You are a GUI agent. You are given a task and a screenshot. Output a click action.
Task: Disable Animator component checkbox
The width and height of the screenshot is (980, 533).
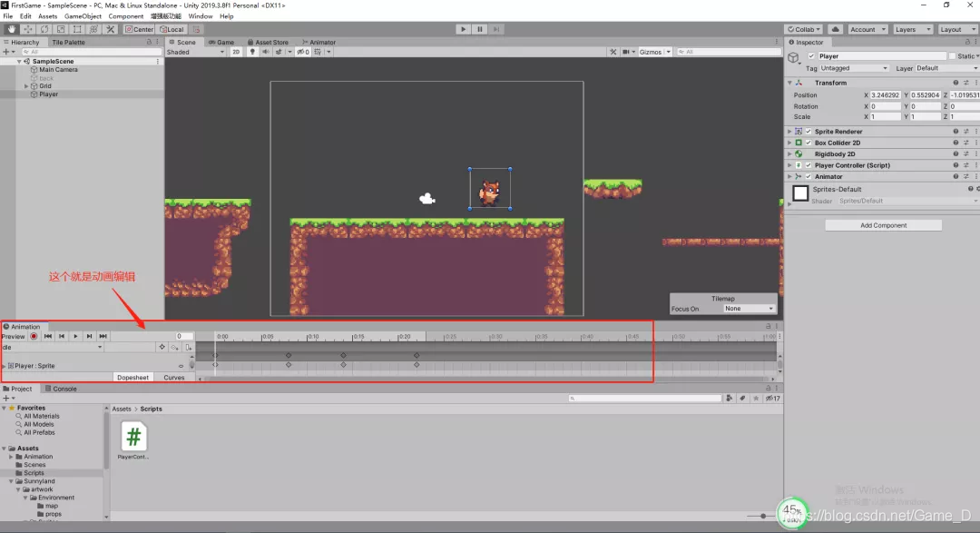tap(808, 176)
